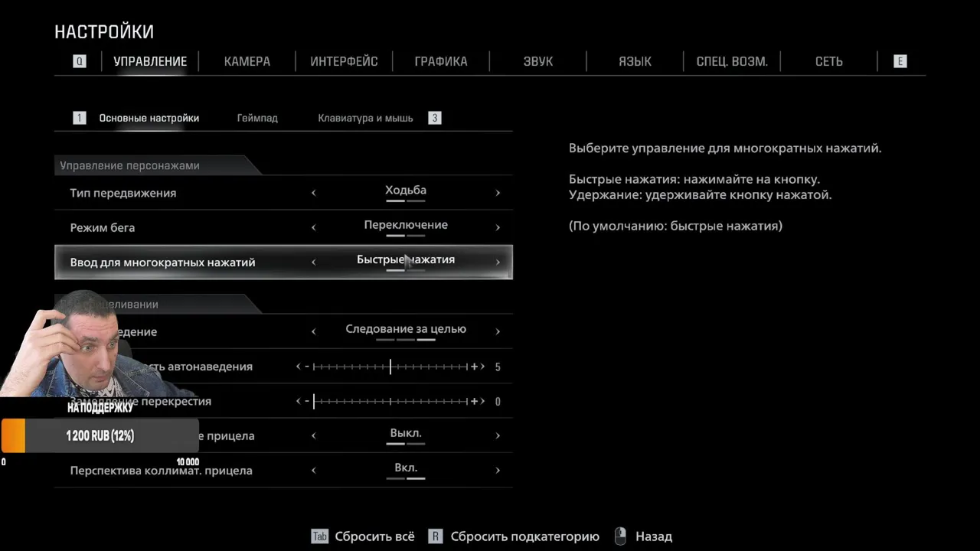Click the Быстрые нажатия value
This screenshot has height=551, width=980.
tap(406, 259)
